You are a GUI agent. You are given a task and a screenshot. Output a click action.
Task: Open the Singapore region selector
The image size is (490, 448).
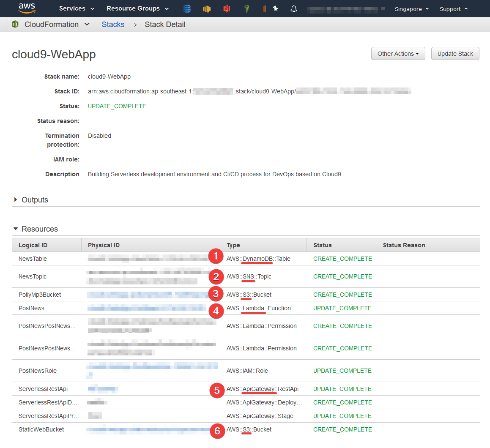coord(411,9)
